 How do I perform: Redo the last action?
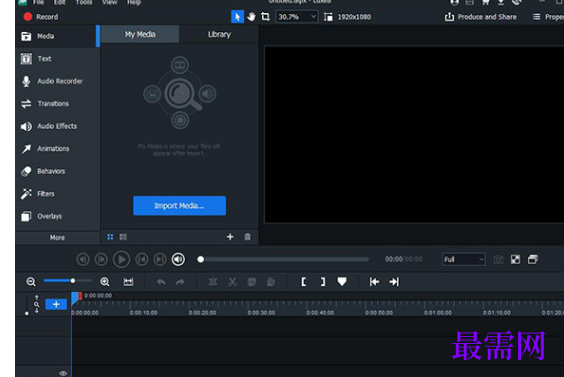pyautogui.click(x=180, y=282)
